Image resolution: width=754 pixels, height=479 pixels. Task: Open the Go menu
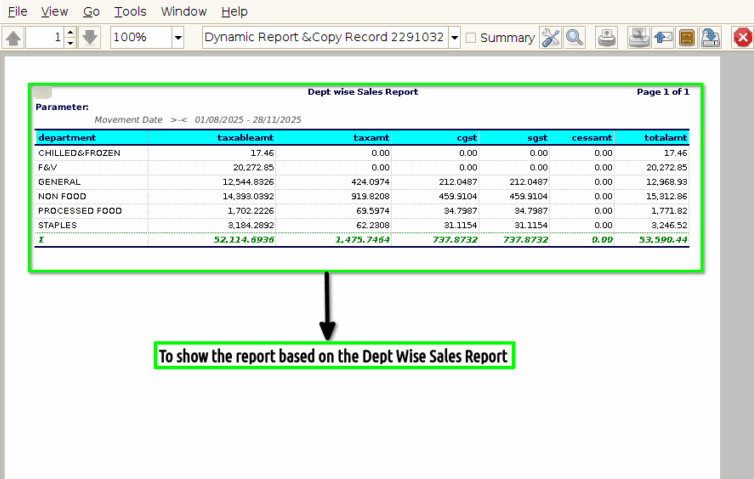click(91, 12)
